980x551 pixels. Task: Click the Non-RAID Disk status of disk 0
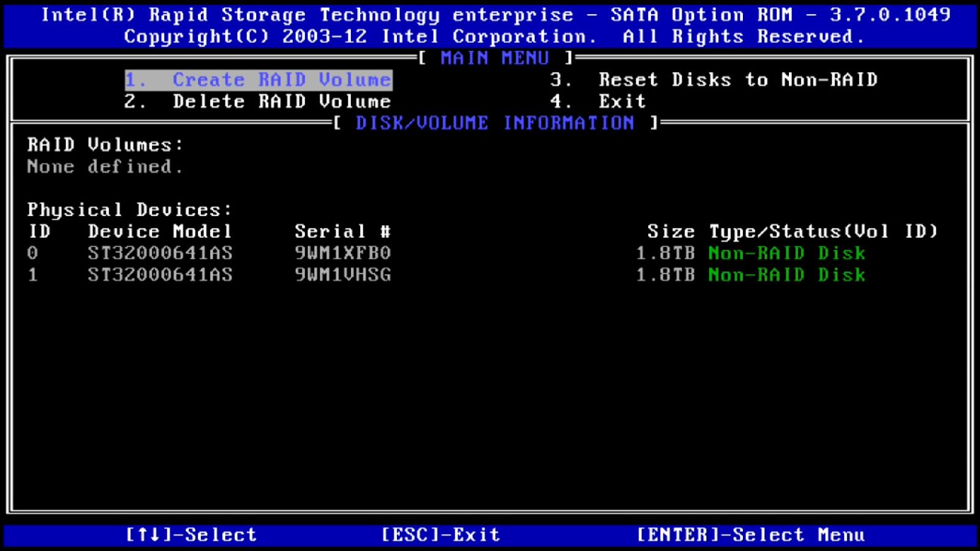pos(786,253)
